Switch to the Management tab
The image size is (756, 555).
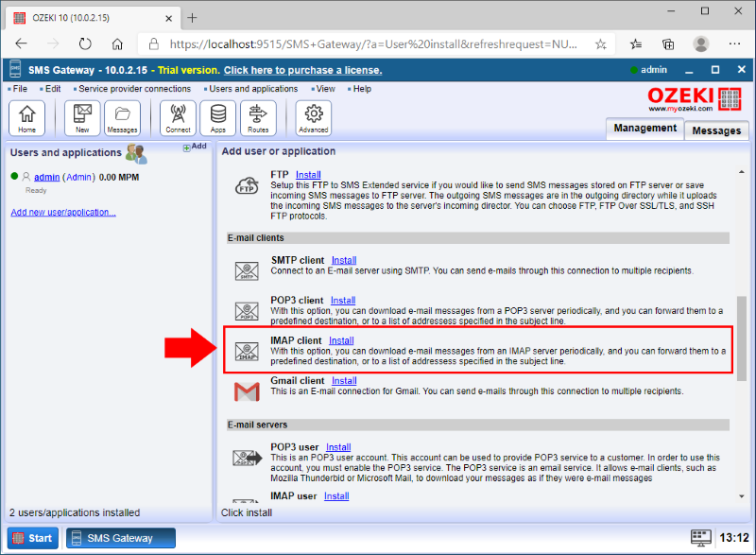pyautogui.click(x=644, y=129)
